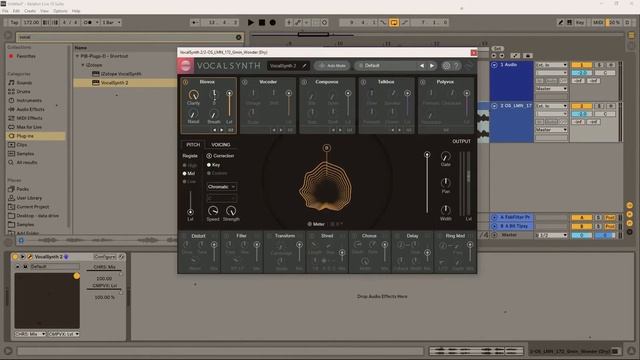The height and width of the screenshot is (360, 640).
Task: Open the 1 Audio track Master output dropdown
Action: [551, 89]
